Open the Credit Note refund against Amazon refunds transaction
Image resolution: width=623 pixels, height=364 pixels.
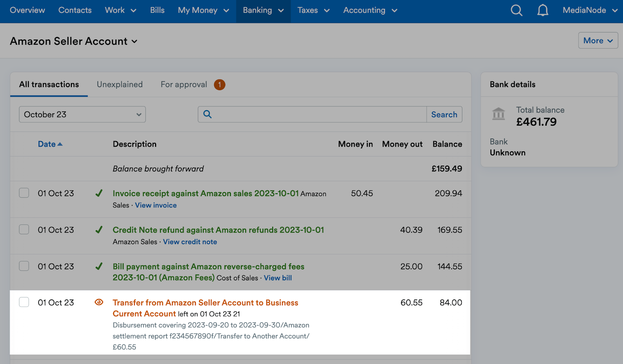(x=218, y=230)
